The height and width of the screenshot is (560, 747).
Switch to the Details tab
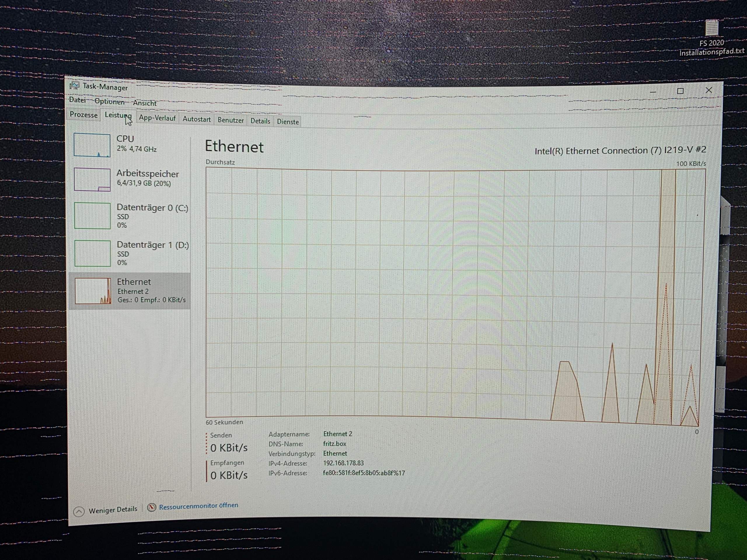coord(260,121)
